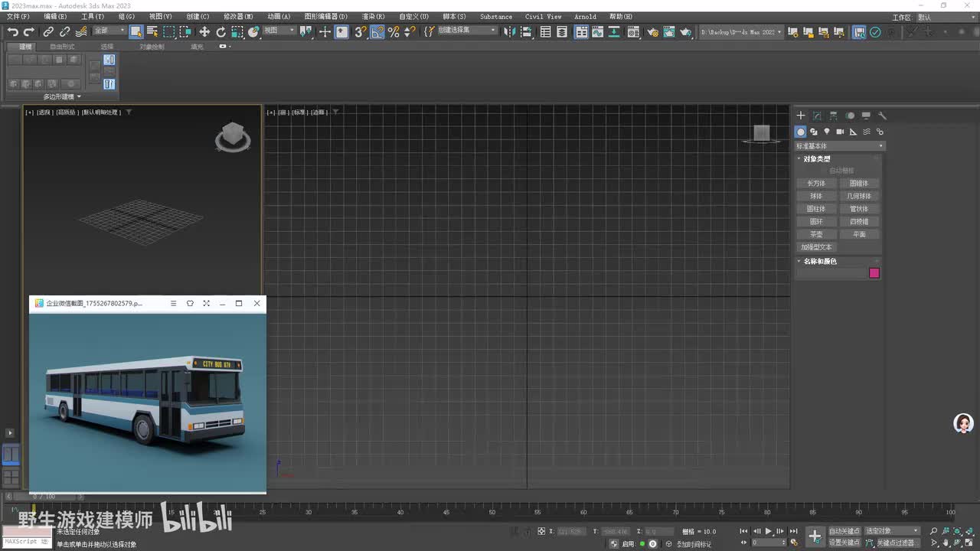Click the 茶壶 teapot primitive button
980x551 pixels.
[x=816, y=234]
